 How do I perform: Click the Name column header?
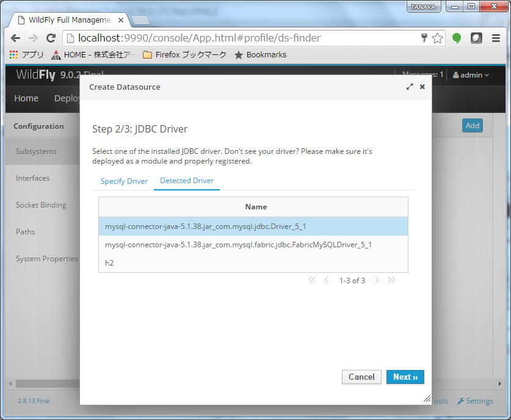[x=253, y=207]
